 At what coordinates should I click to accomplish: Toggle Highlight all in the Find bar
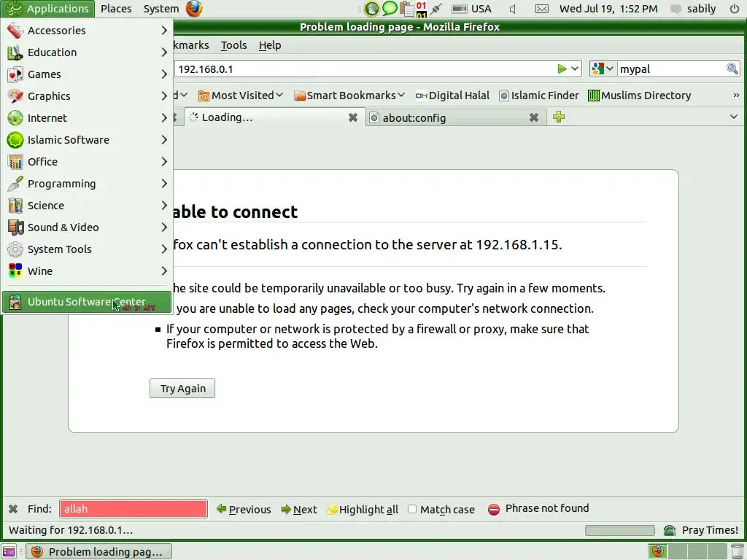tap(363, 510)
